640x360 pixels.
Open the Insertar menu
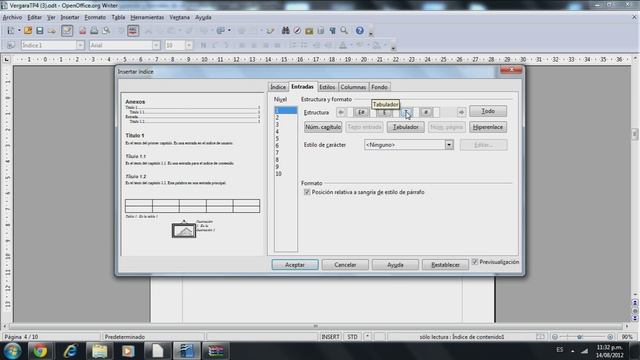(70, 17)
